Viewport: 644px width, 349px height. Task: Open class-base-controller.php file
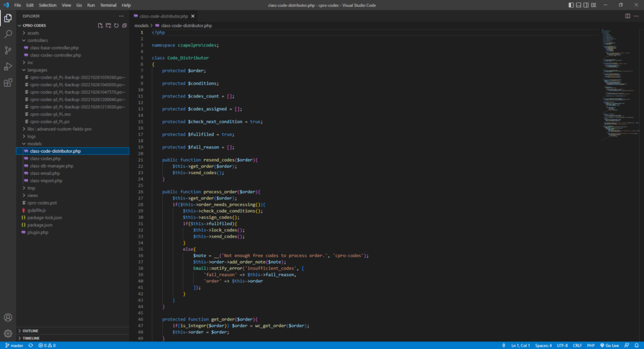coord(54,48)
